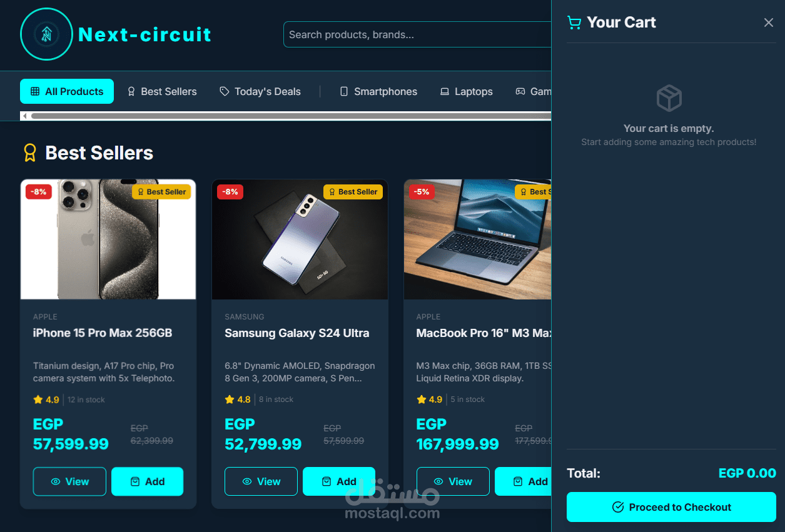Click the scrollbar left arrow under categories
Screen dimensions: 785x532
pyautogui.click(x=24, y=116)
